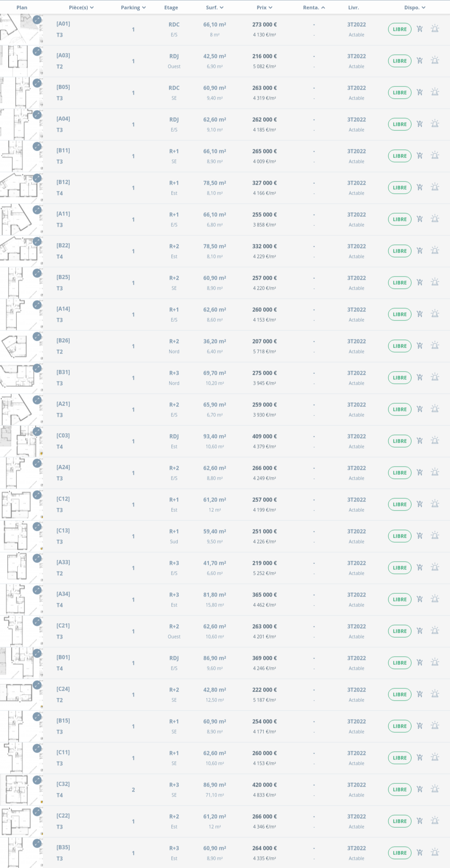
Task: Open the Pièce(s) column dropdown
Action: coord(81,8)
